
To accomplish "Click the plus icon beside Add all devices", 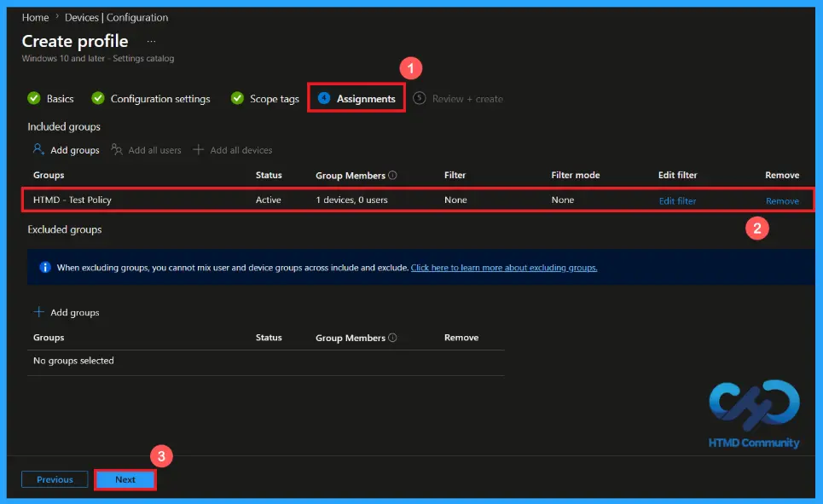I will coord(198,149).
